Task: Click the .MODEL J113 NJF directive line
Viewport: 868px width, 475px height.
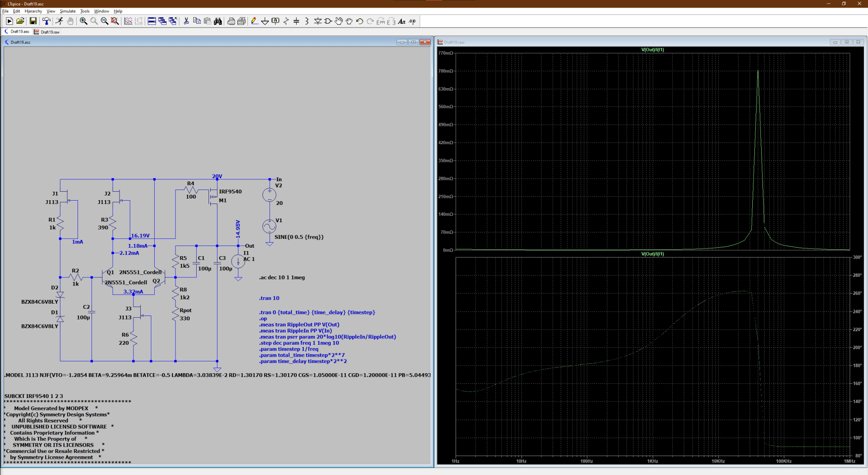Action: click(x=217, y=375)
